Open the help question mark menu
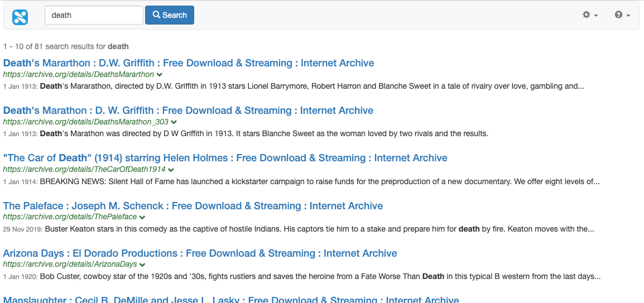Screen dimensions: 644x303 (622, 15)
